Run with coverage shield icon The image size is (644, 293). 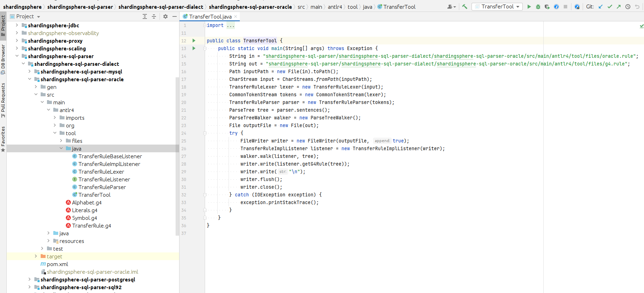pos(547,7)
